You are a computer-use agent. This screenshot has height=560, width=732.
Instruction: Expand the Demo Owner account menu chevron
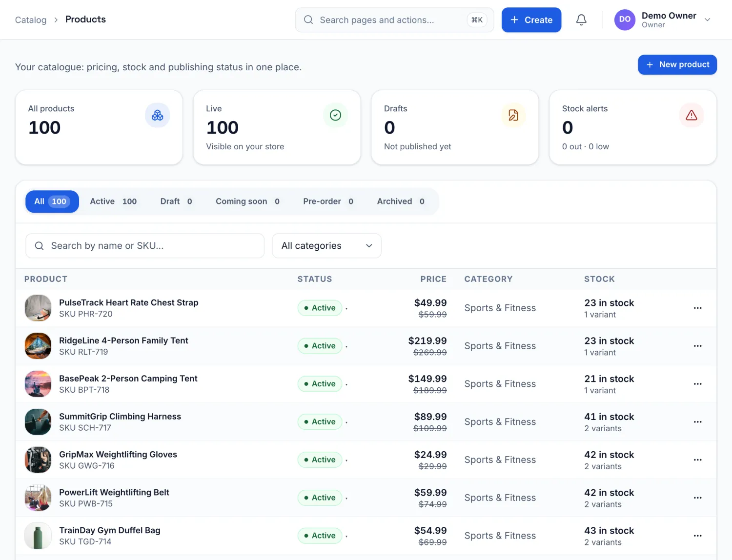pyautogui.click(x=708, y=20)
